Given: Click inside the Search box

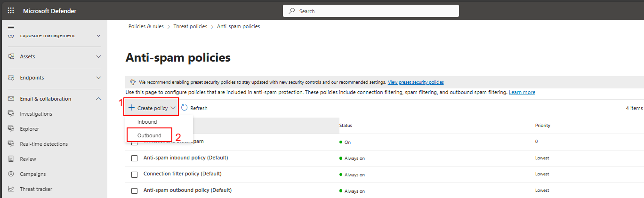Looking at the screenshot, I should point(372,11).
